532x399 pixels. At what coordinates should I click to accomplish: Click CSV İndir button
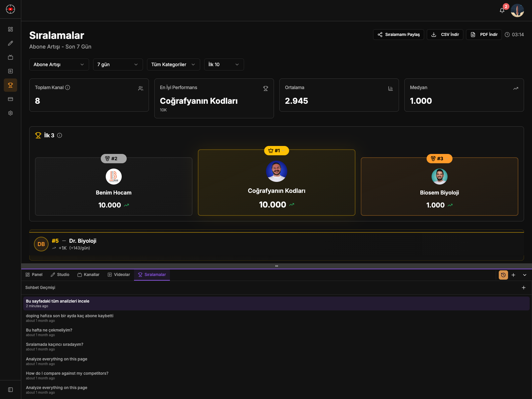point(445,35)
